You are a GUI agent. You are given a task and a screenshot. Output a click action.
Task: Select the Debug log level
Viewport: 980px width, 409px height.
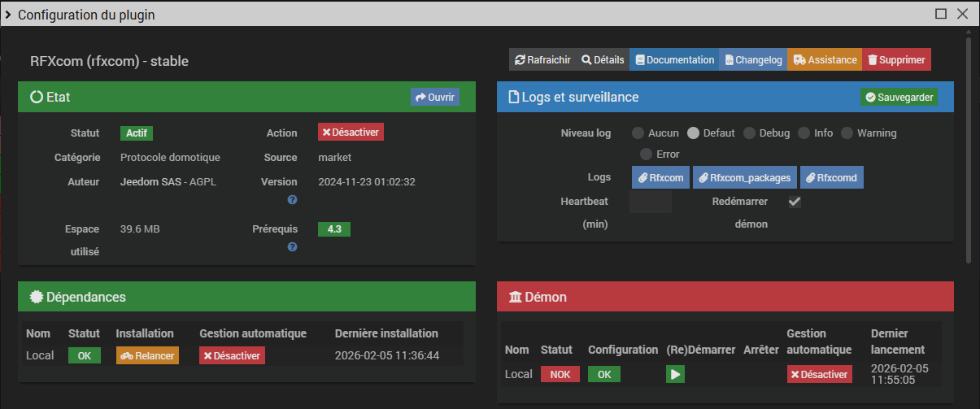click(750, 133)
